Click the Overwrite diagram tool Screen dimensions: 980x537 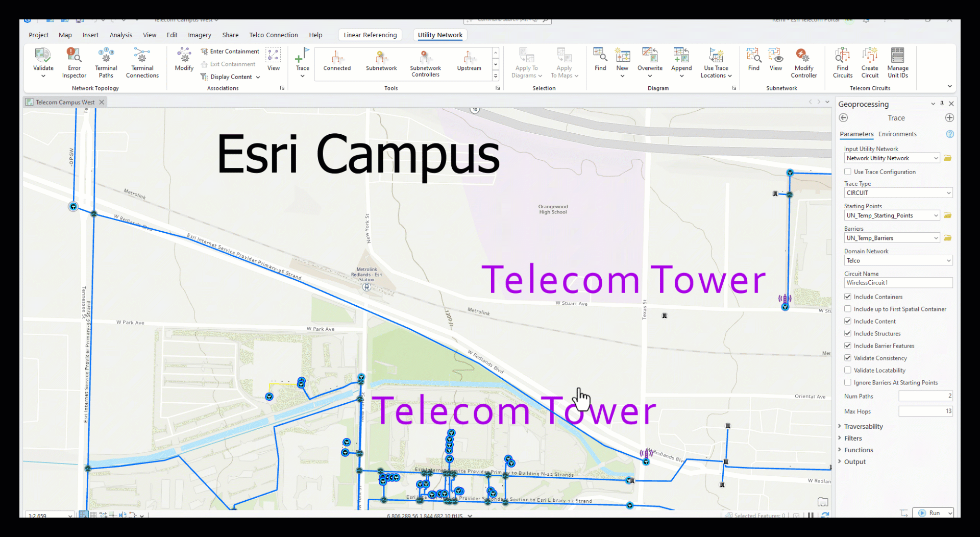650,62
